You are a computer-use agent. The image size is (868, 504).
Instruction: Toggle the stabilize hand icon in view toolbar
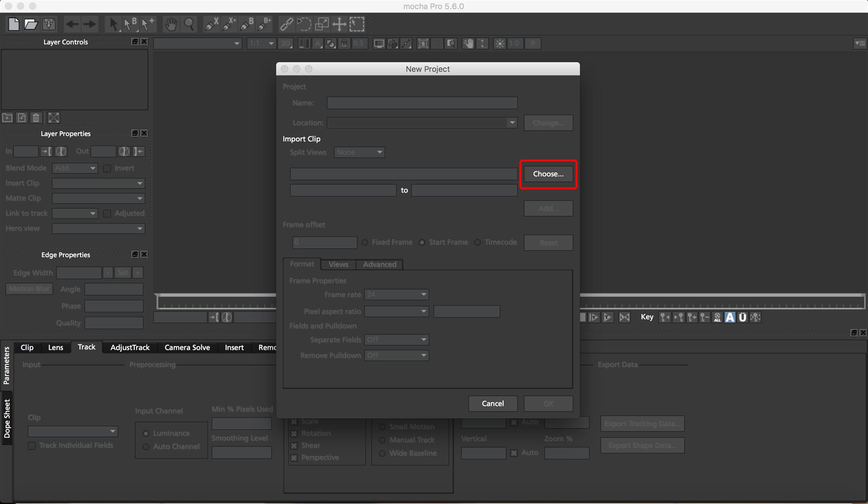(x=468, y=43)
